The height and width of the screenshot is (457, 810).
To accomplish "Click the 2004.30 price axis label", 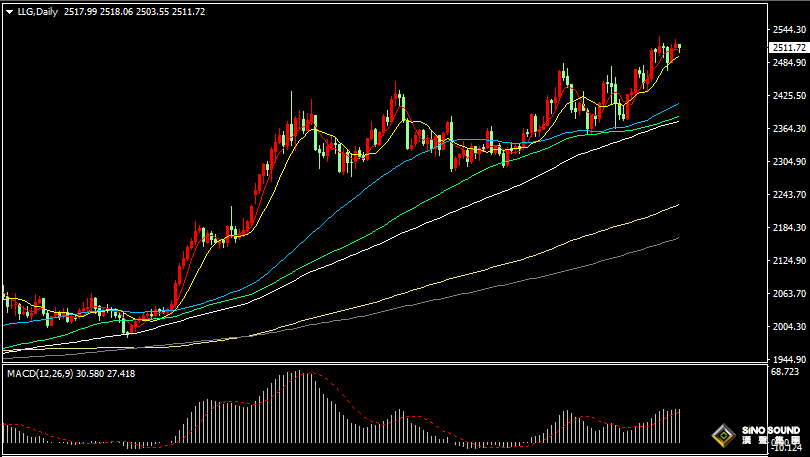I will click(x=789, y=327).
